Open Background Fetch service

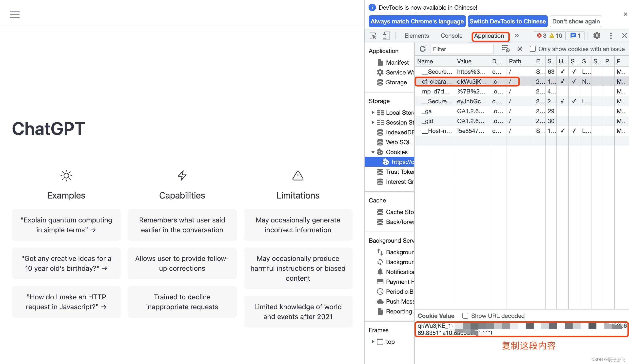[395, 252]
